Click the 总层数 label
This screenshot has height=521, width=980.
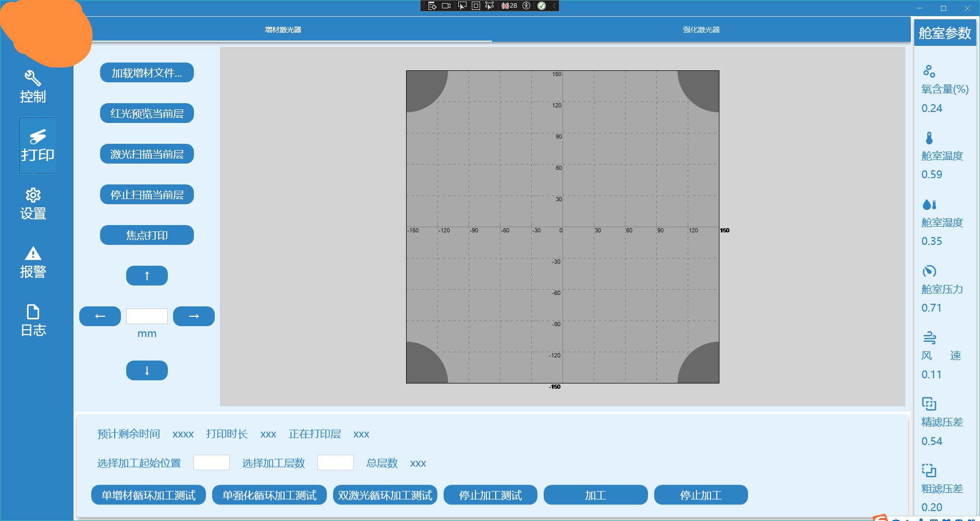tap(382, 463)
